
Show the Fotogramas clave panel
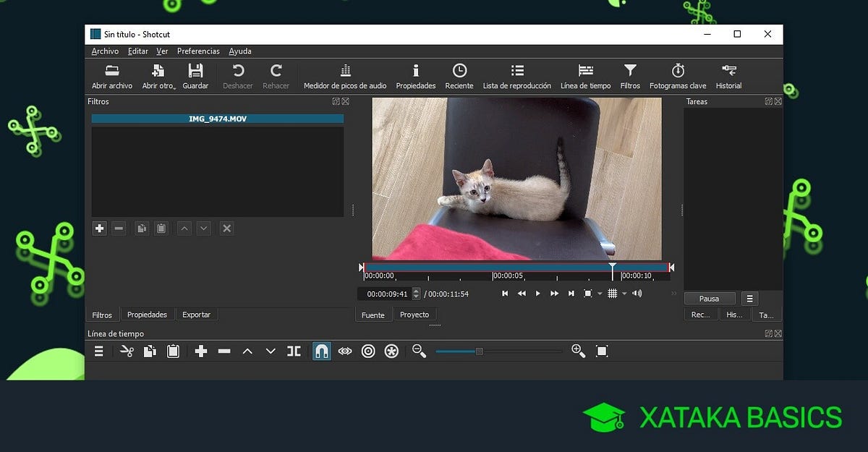pos(677,76)
